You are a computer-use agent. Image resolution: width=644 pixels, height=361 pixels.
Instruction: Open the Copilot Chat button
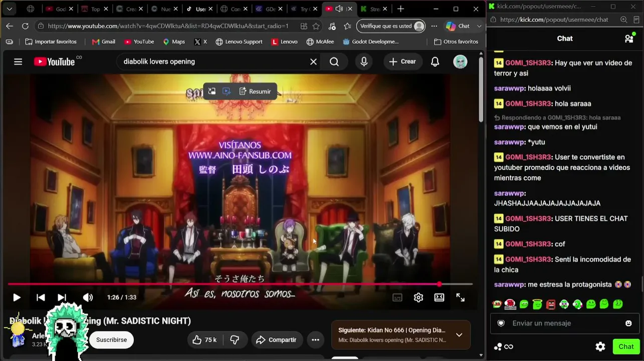(x=458, y=26)
